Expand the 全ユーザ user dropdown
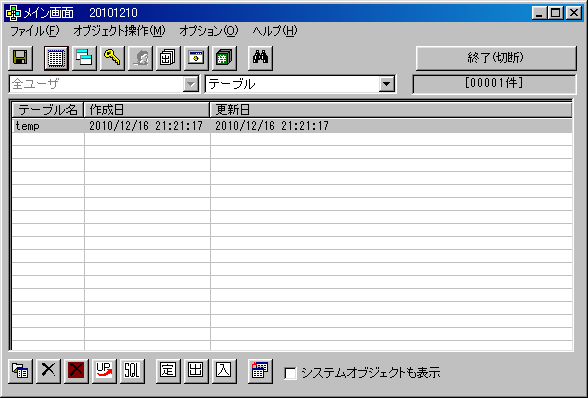 (190, 84)
